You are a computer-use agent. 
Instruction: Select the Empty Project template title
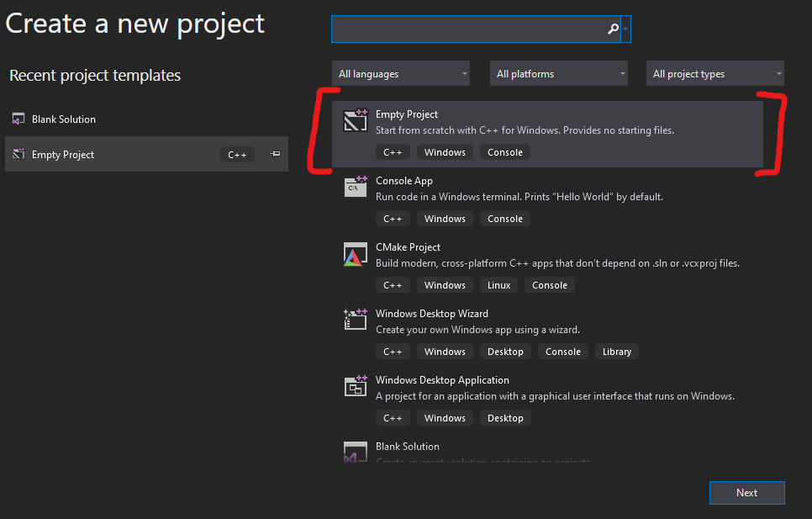point(407,114)
